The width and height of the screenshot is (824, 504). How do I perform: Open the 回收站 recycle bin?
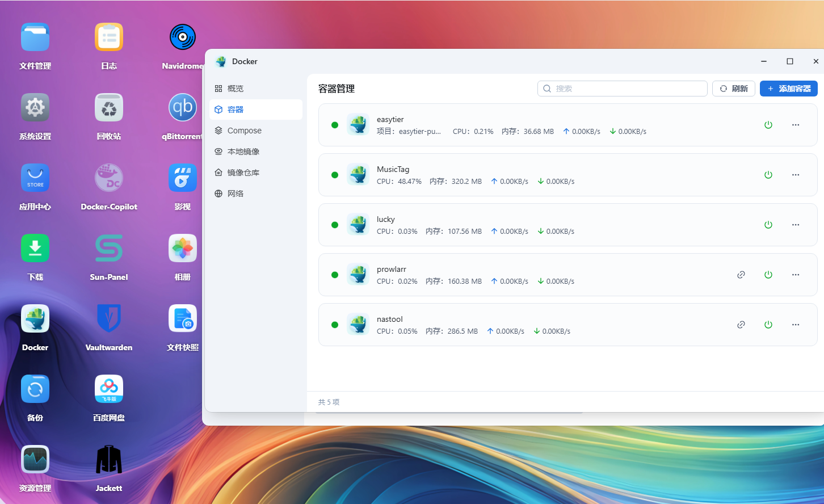109,108
